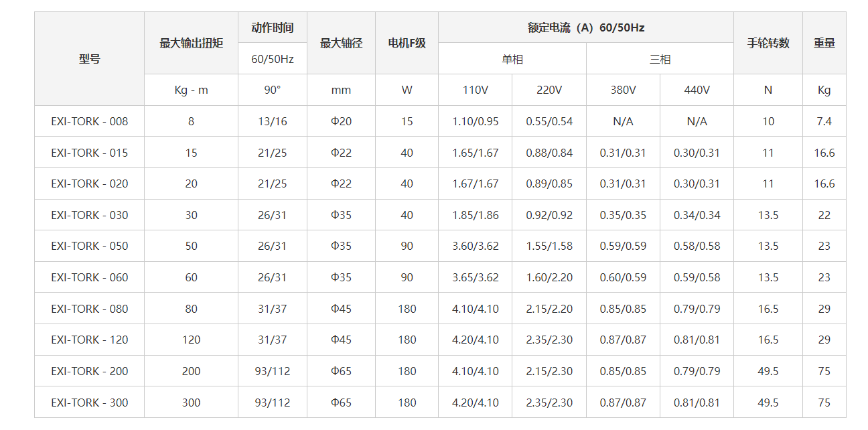The width and height of the screenshot is (868, 430).
Task: Select the Kg - m unit cell
Action: pos(191,90)
